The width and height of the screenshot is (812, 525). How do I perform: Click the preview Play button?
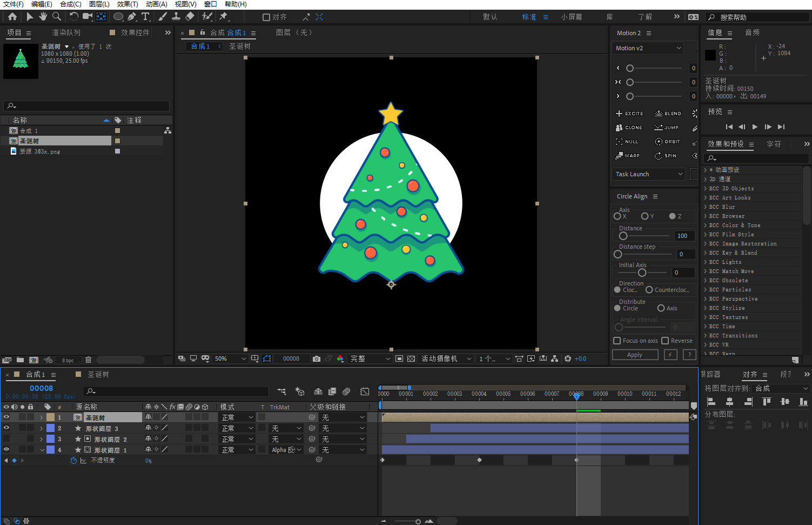coord(755,127)
